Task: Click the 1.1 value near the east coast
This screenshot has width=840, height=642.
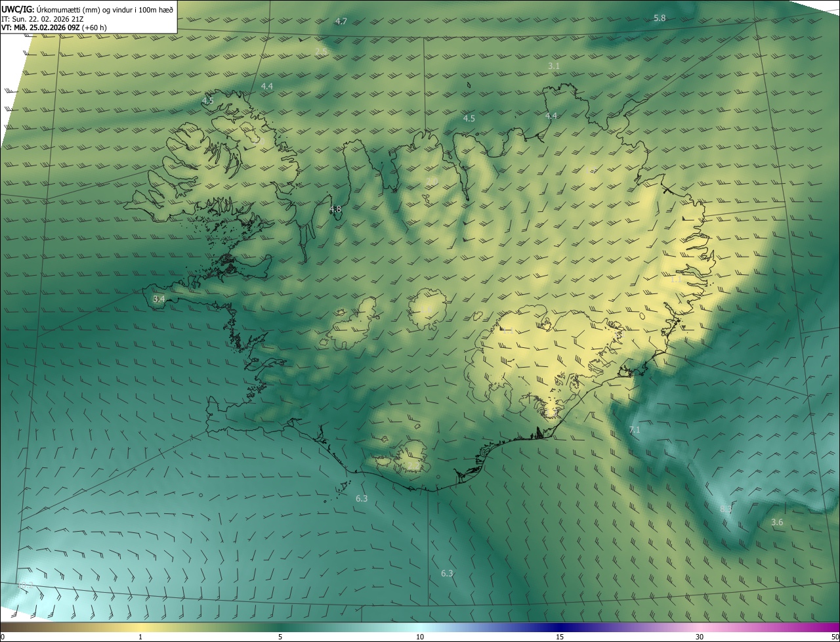Action: [676, 279]
